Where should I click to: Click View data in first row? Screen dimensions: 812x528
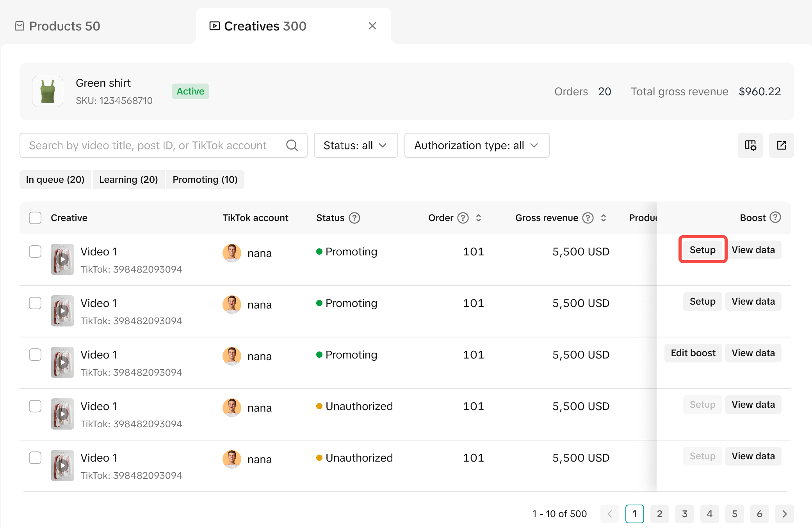(753, 250)
